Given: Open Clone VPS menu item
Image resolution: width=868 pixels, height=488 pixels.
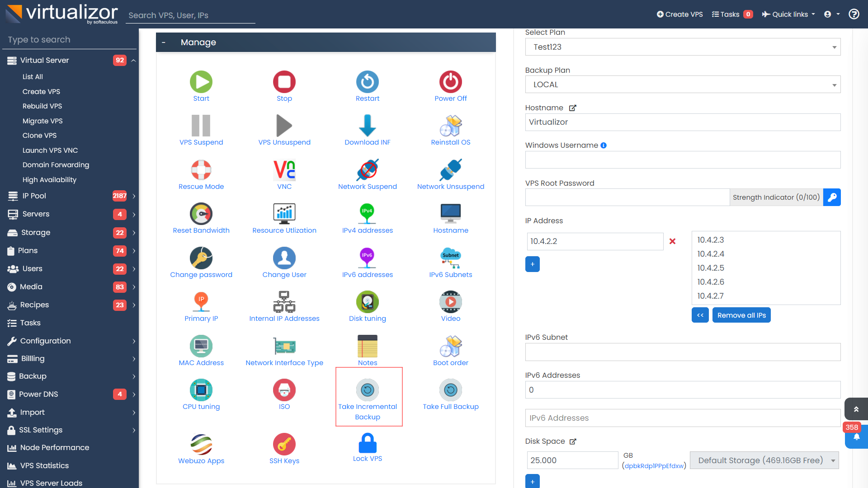Looking at the screenshot, I should [39, 136].
